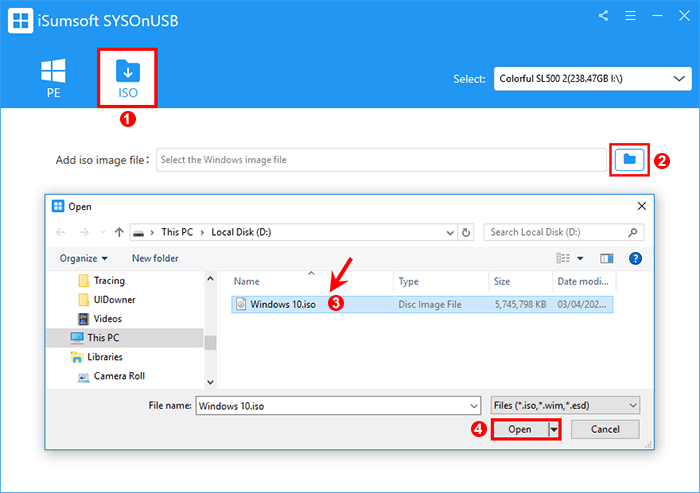
Task: Go forward in the Open dialog
Action: point(83,232)
